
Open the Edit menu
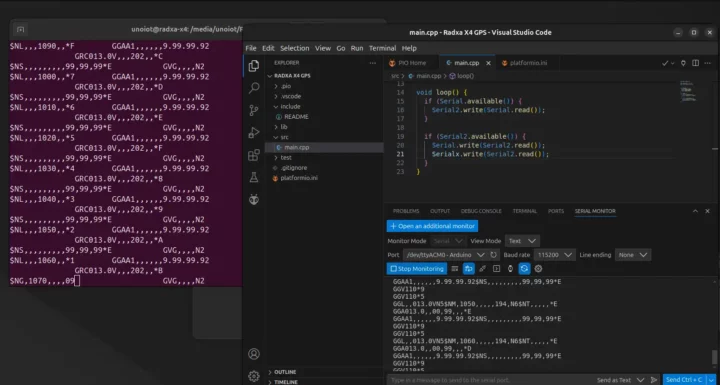[268, 48]
